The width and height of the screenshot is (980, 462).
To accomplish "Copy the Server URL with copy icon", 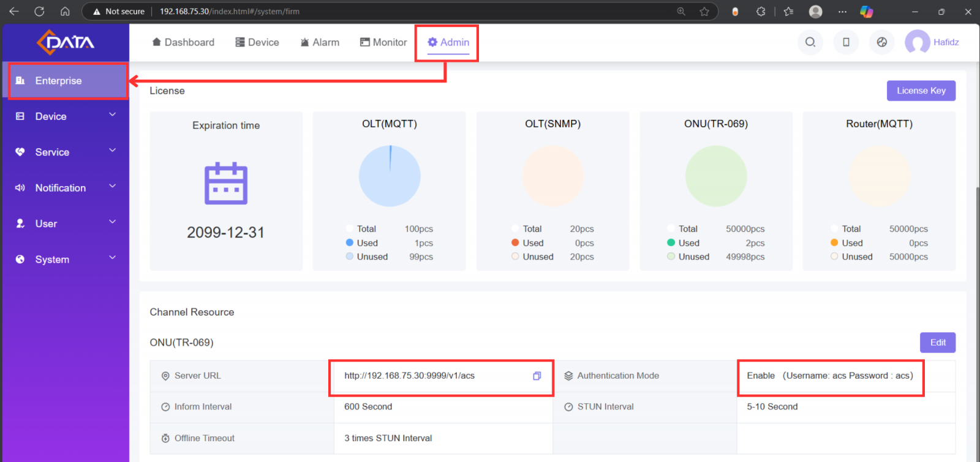I will (x=537, y=376).
